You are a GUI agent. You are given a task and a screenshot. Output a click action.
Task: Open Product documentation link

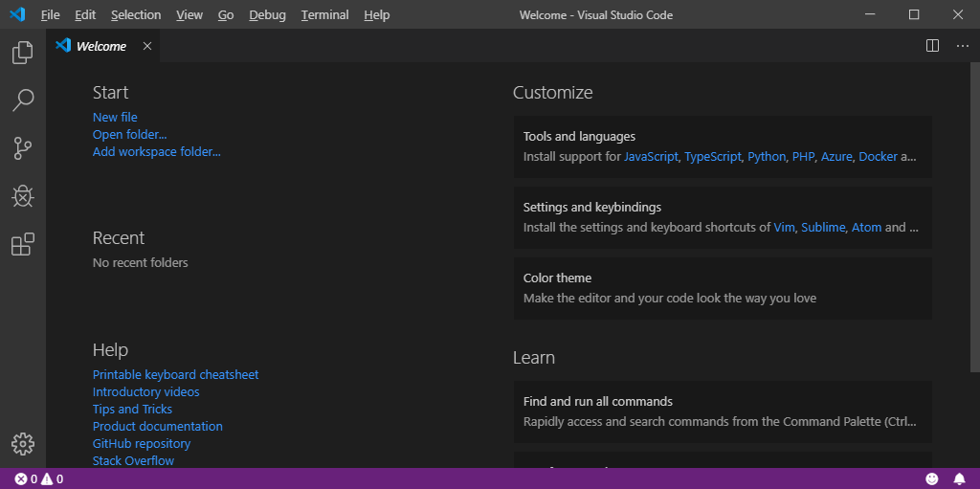click(158, 427)
